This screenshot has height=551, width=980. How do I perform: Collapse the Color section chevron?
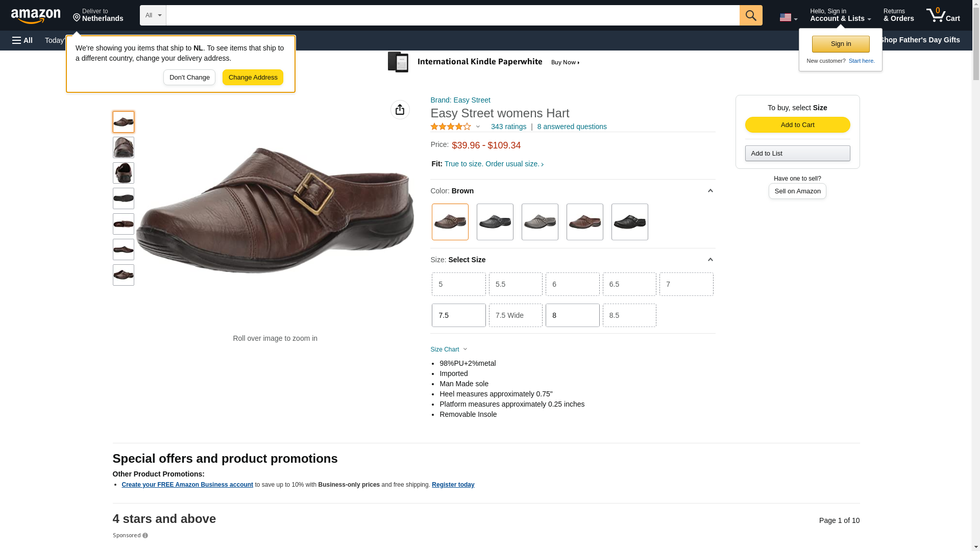710,191
